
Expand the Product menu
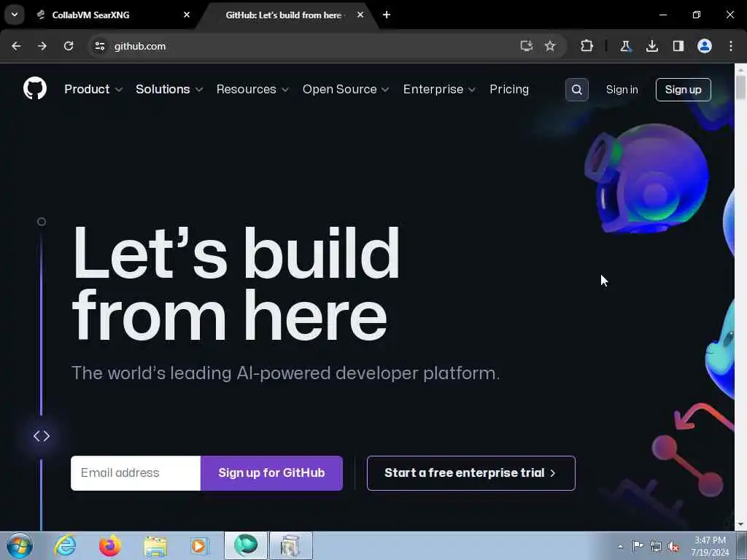[x=93, y=89]
